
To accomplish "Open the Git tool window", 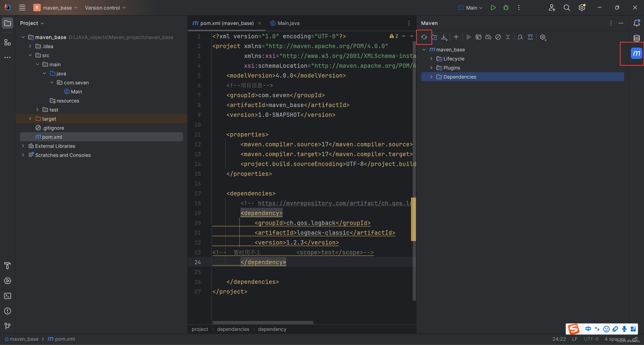I will 8,326.
